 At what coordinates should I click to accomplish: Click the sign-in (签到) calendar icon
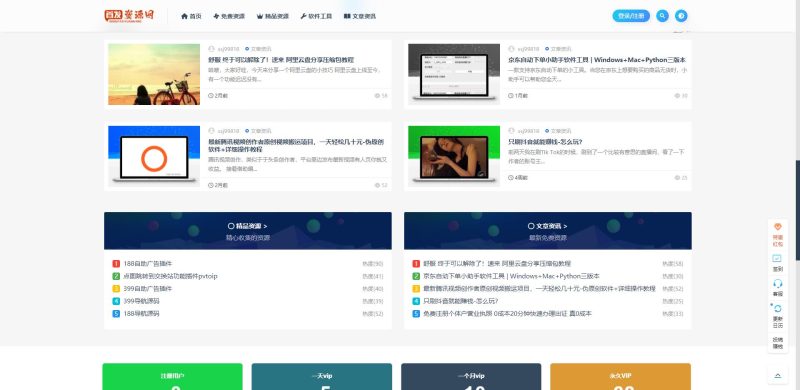tap(778, 258)
